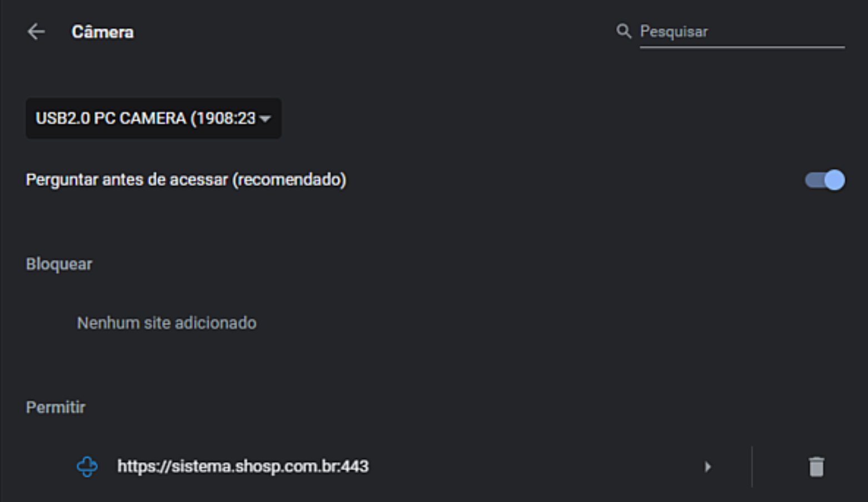
Task: Select the Bloquear section heading
Action: coord(59,264)
